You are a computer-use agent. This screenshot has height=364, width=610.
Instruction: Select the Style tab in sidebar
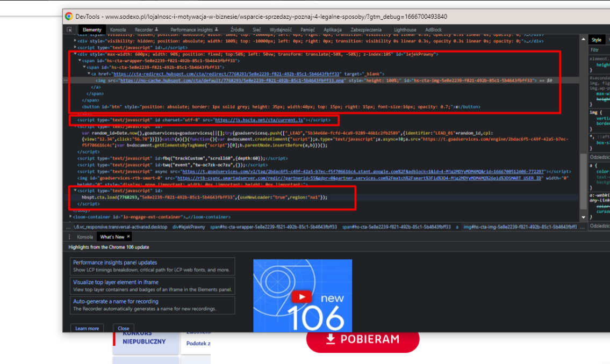597,40
